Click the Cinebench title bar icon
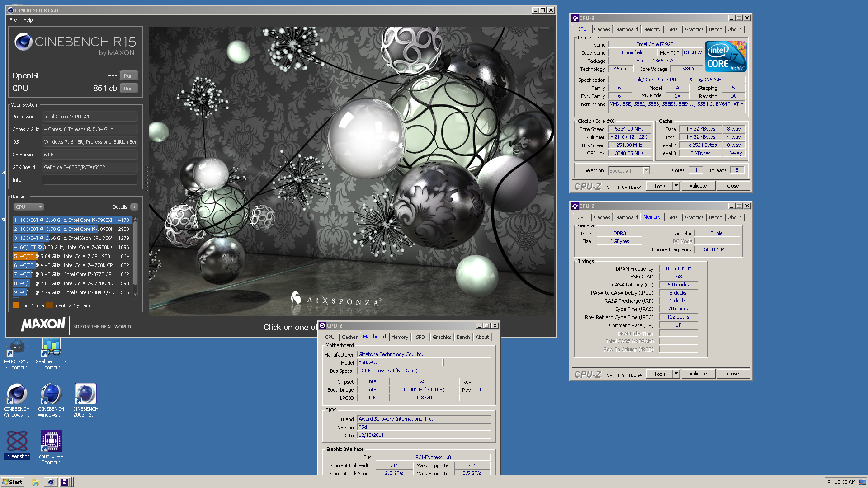 11,10
